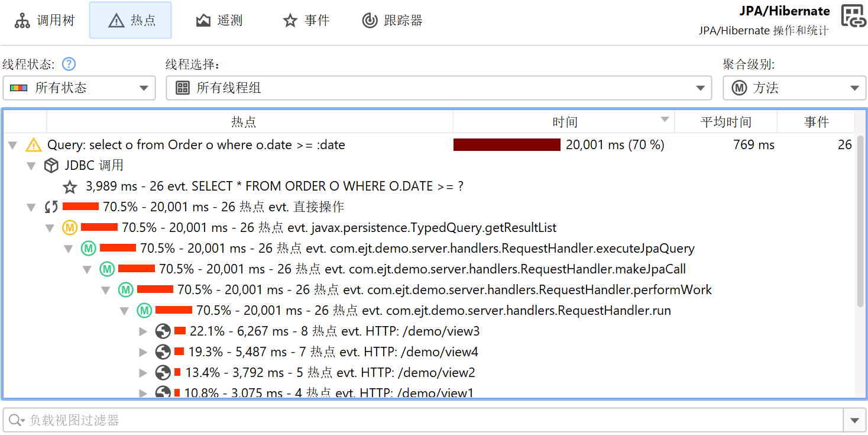The height and width of the screenshot is (435, 868).
Task: Select the 热点 tab
Action: [x=131, y=21]
